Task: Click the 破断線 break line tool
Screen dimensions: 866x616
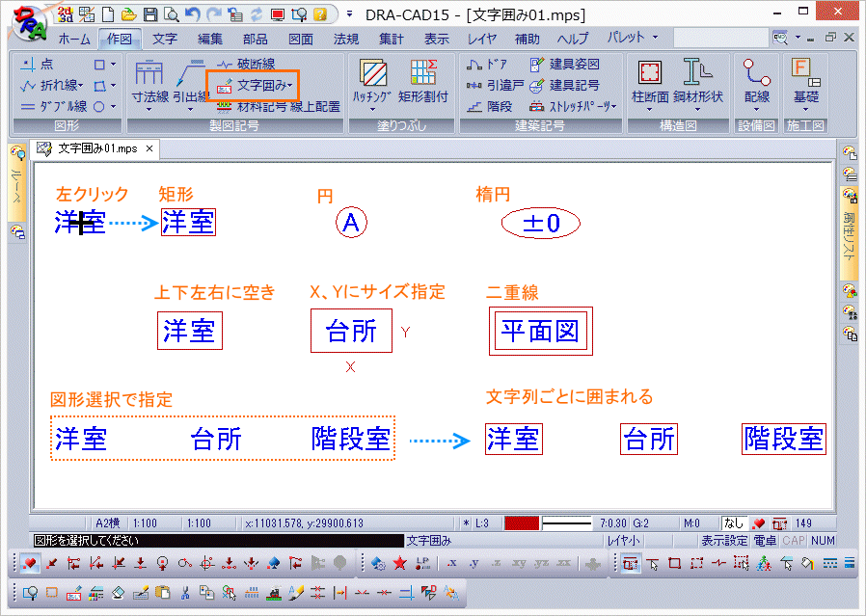Action: tap(246, 64)
